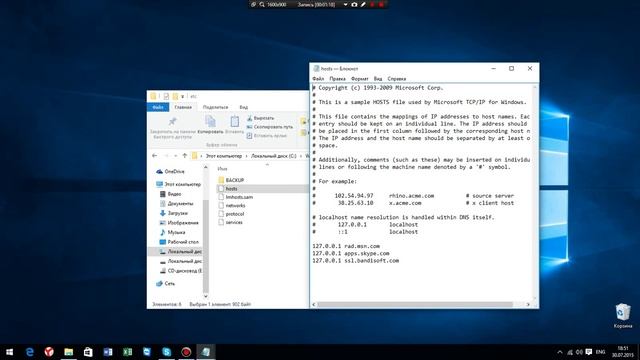Open the Файл menu in Notepad

[318, 78]
